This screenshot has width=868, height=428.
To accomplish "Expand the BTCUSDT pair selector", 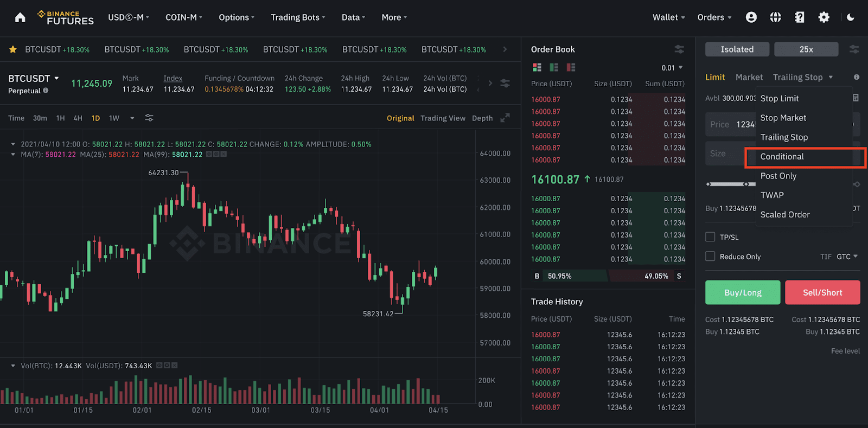I will pyautogui.click(x=34, y=79).
